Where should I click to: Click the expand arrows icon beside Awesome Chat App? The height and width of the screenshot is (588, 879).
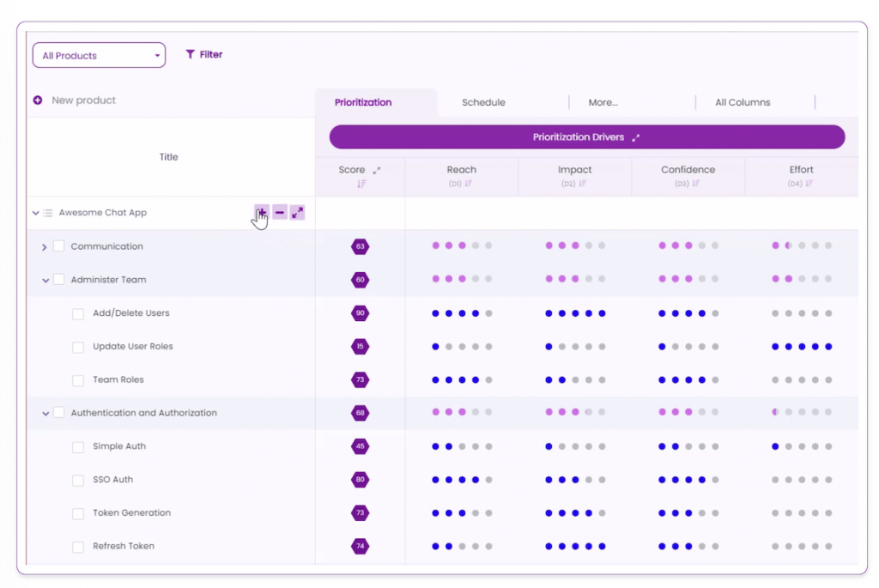298,212
